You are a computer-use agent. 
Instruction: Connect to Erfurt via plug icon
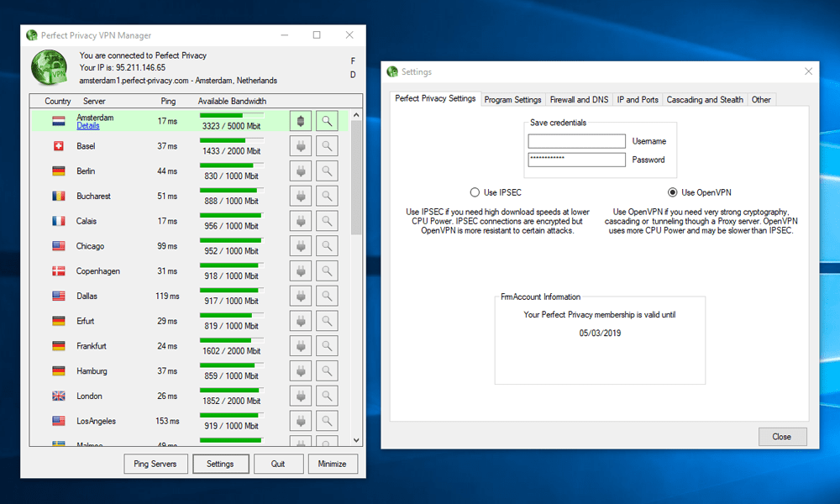[301, 321]
